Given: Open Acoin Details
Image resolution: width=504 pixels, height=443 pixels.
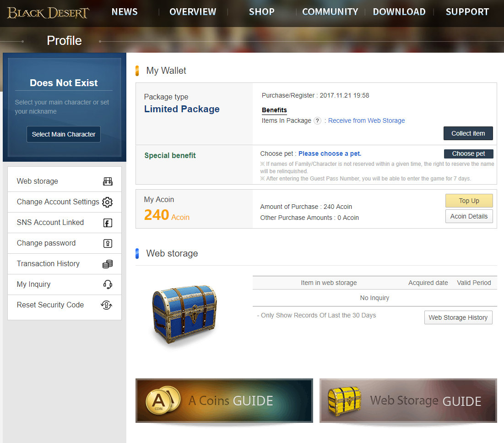Looking at the screenshot, I should tap(469, 217).
